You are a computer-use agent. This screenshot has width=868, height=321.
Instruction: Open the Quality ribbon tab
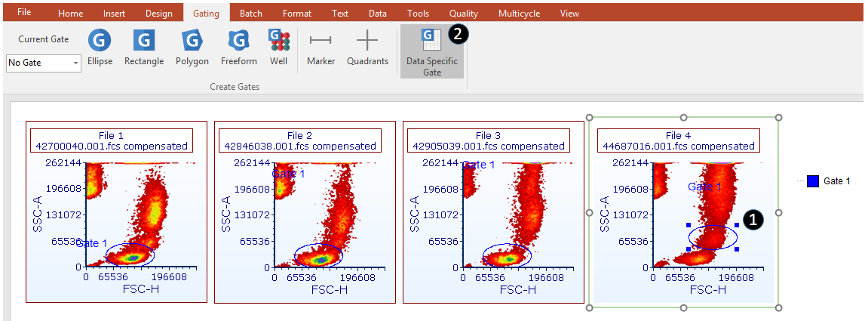(x=463, y=14)
